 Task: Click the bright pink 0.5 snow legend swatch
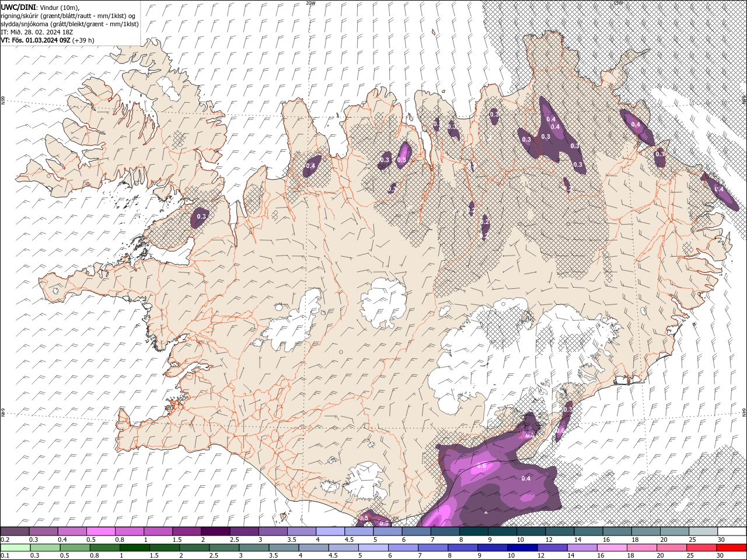pyautogui.click(x=100, y=531)
